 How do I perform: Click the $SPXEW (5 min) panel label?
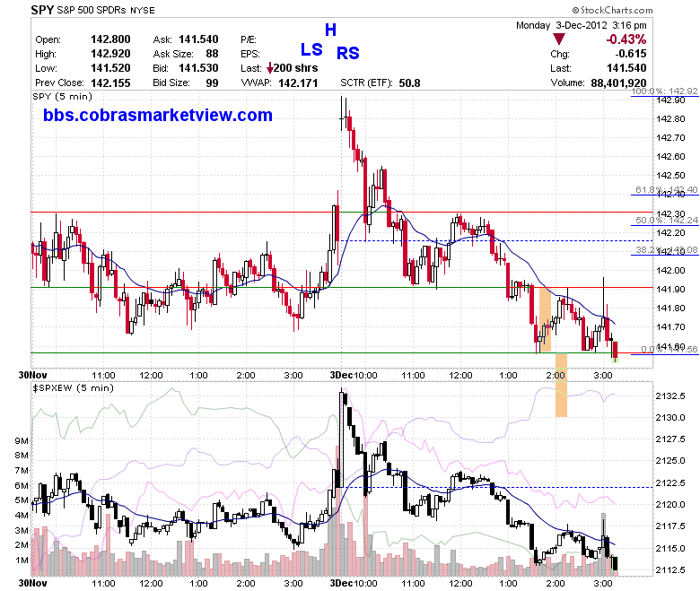point(74,387)
